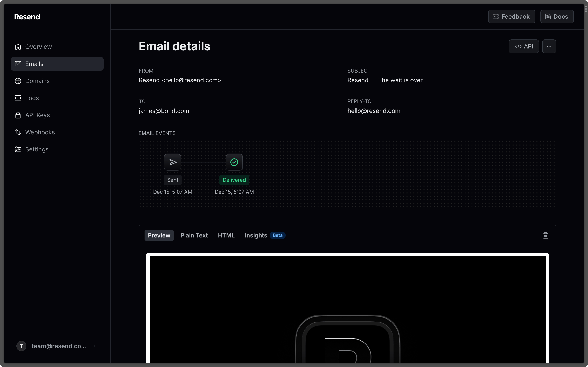Click the window's vertical dots handle

tap(586, 9)
